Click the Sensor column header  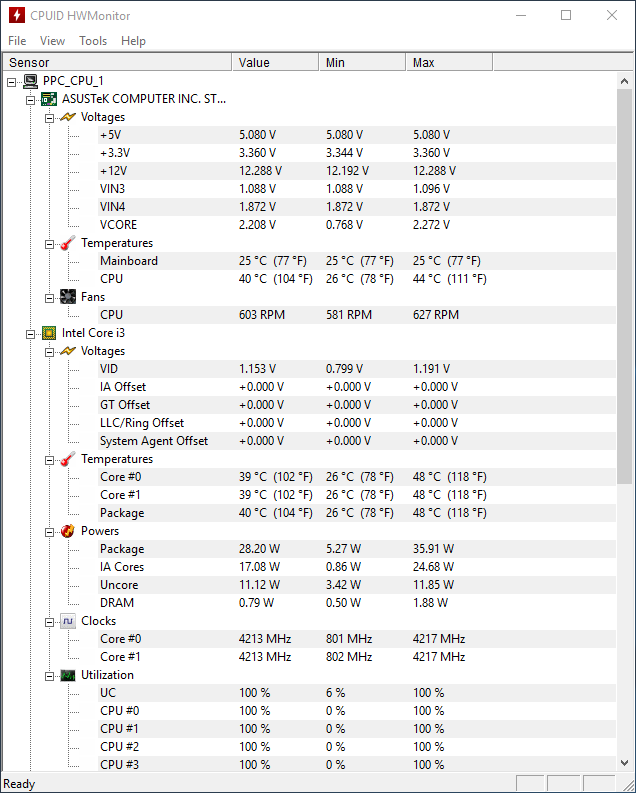point(117,62)
